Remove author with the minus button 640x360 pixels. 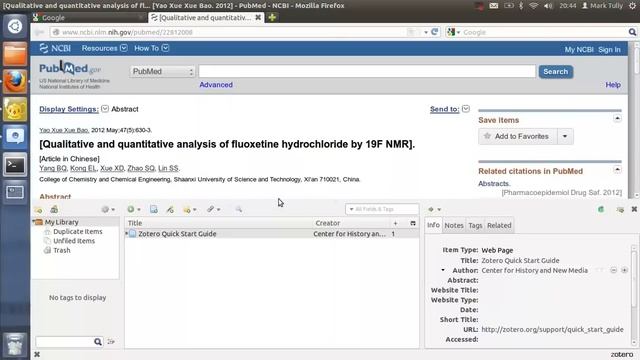(x=613, y=270)
